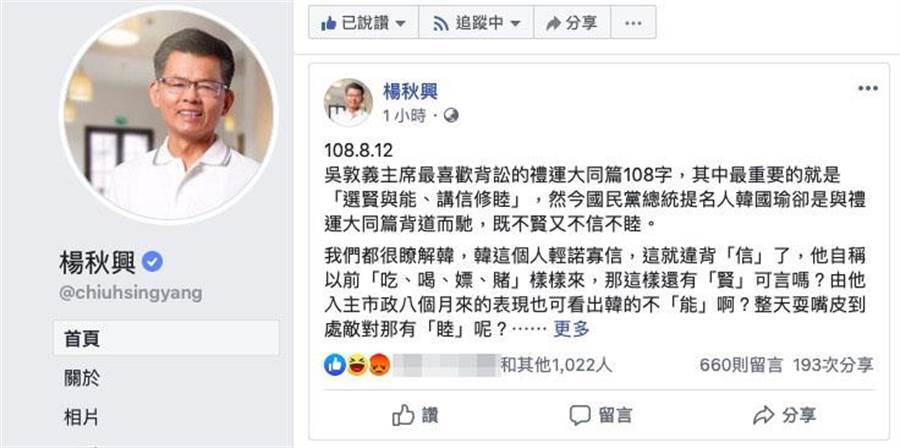Click the blue Like reaction emoji
Screen dimensions: 900x448
[x=335, y=364]
